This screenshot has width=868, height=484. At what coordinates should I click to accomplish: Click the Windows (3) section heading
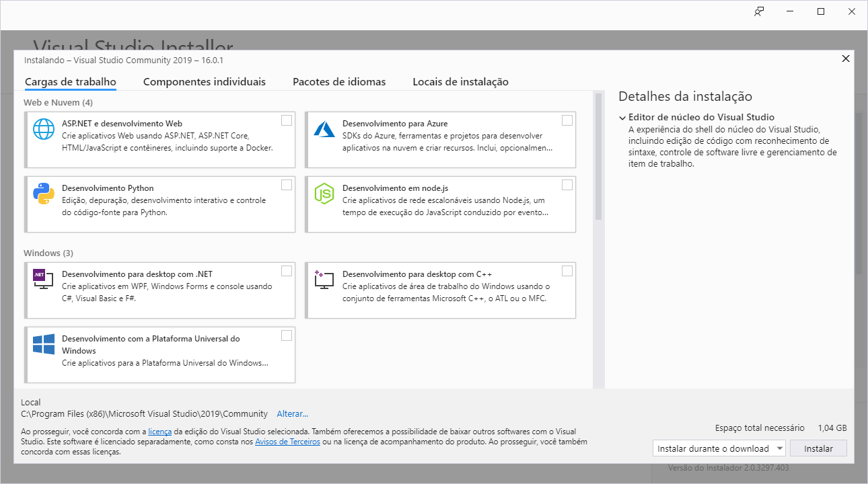tap(48, 253)
